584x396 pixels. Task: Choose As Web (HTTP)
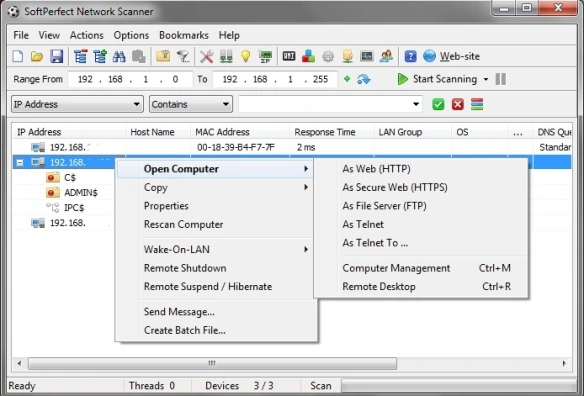coord(420,169)
